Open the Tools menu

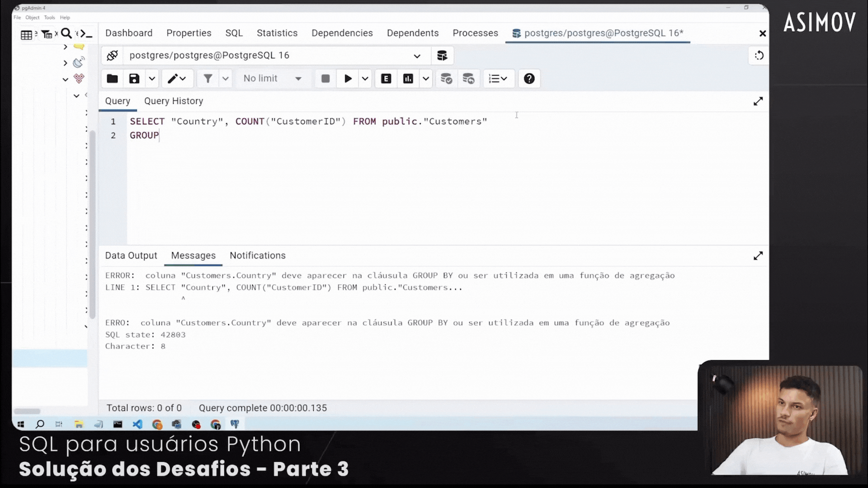(50, 18)
